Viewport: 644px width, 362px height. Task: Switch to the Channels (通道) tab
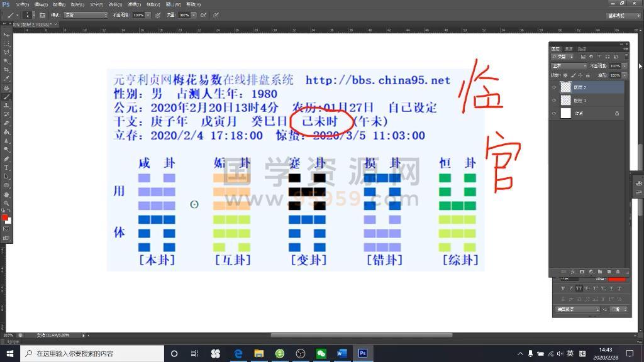pyautogui.click(x=569, y=49)
